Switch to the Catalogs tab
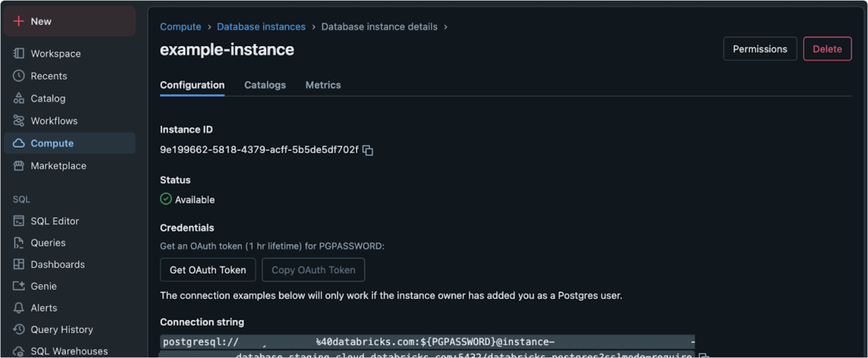The height and width of the screenshot is (358, 868). [265, 85]
